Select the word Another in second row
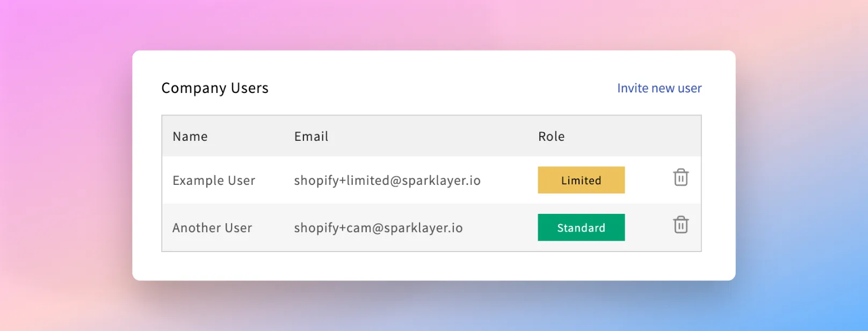 pyautogui.click(x=197, y=228)
